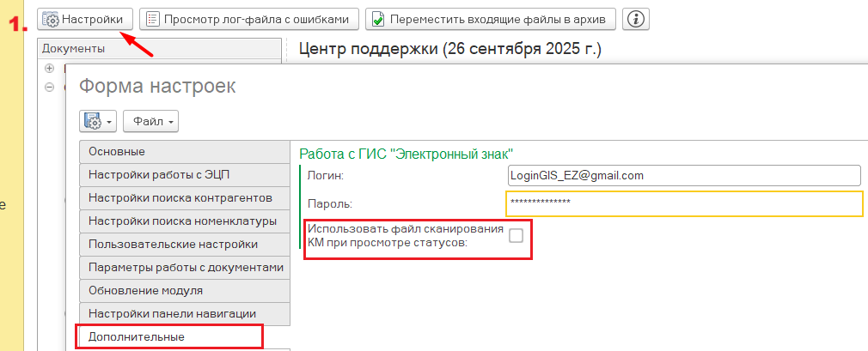This screenshot has height=351, width=868.
Task: Enable Использовать файл сканирования КМ checkbox
Action: (516, 236)
